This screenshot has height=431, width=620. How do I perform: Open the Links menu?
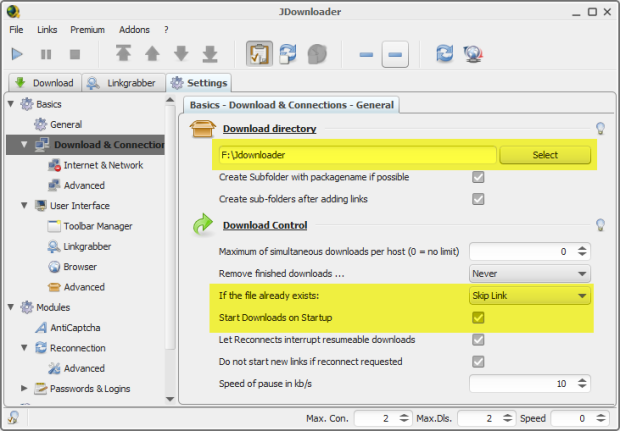47,30
